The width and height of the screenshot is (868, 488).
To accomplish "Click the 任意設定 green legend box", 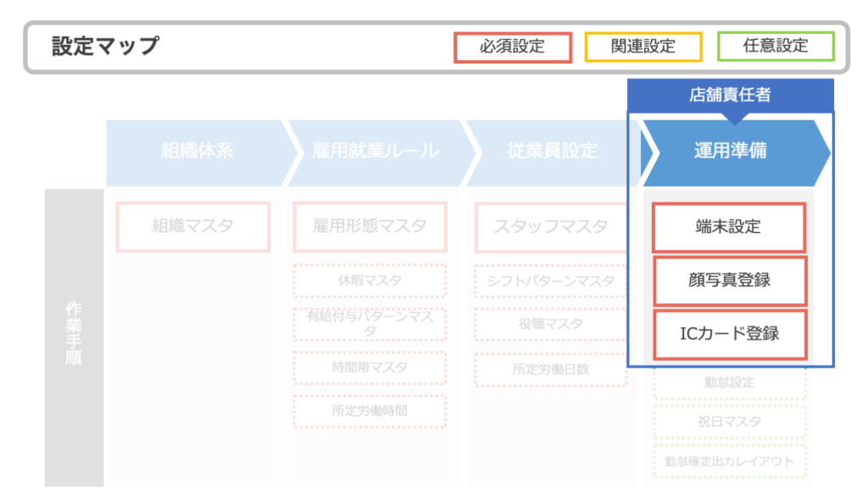I will 776,47.
